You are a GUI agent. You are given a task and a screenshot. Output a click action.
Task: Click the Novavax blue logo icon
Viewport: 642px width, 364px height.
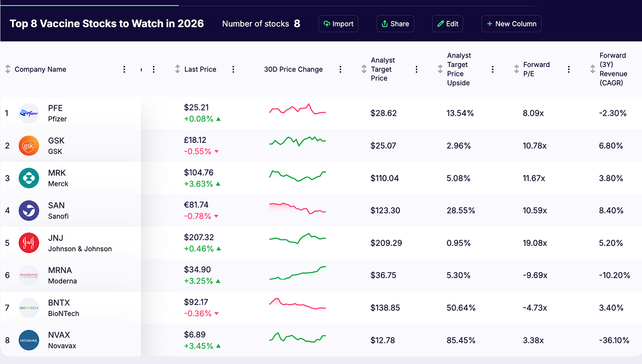pyautogui.click(x=29, y=340)
